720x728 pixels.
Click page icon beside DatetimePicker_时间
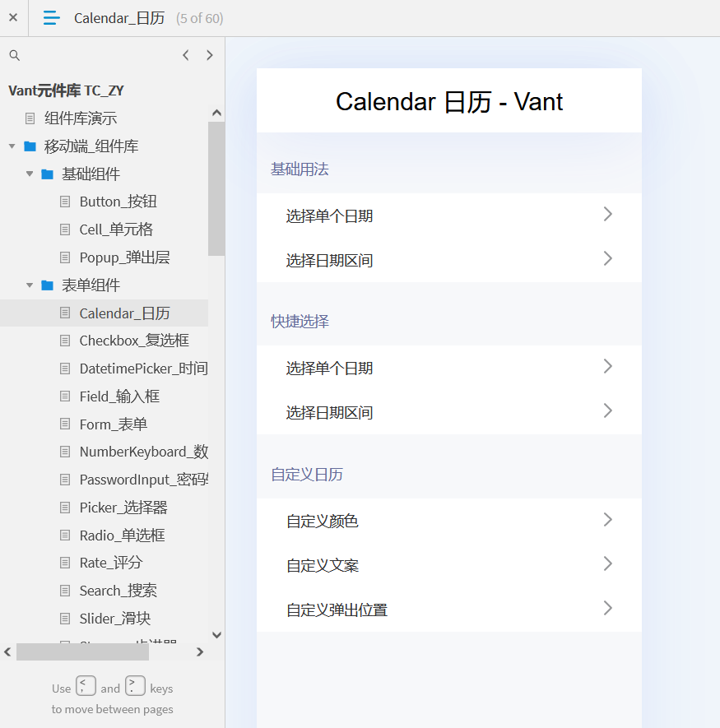click(x=65, y=369)
